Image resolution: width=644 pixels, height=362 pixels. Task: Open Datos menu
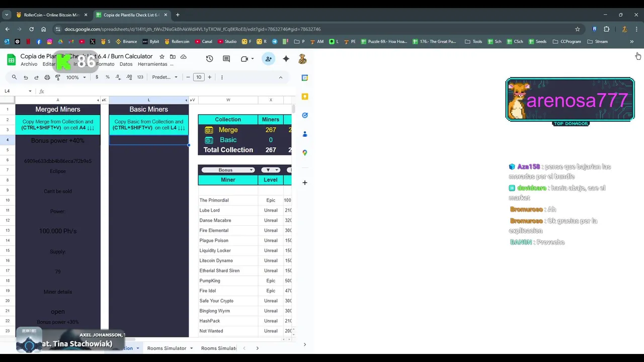pyautogui.click(x=126, y=64)
